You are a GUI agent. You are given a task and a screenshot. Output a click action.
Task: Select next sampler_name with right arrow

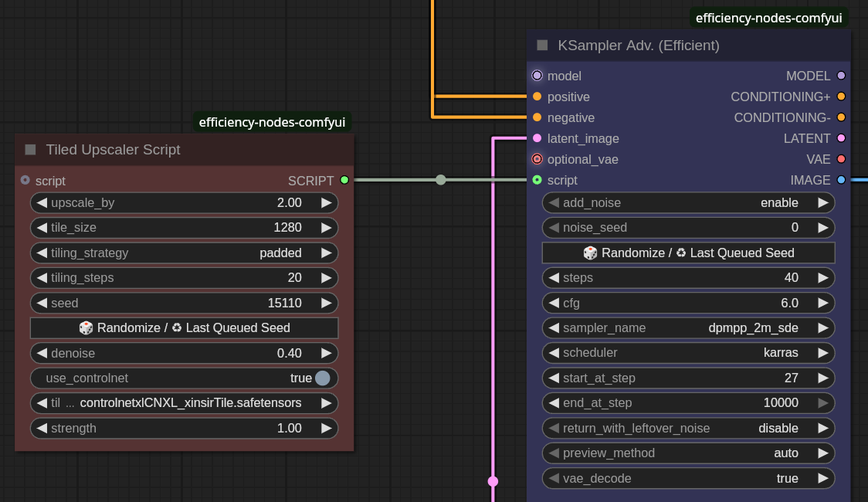pos(823,327)
